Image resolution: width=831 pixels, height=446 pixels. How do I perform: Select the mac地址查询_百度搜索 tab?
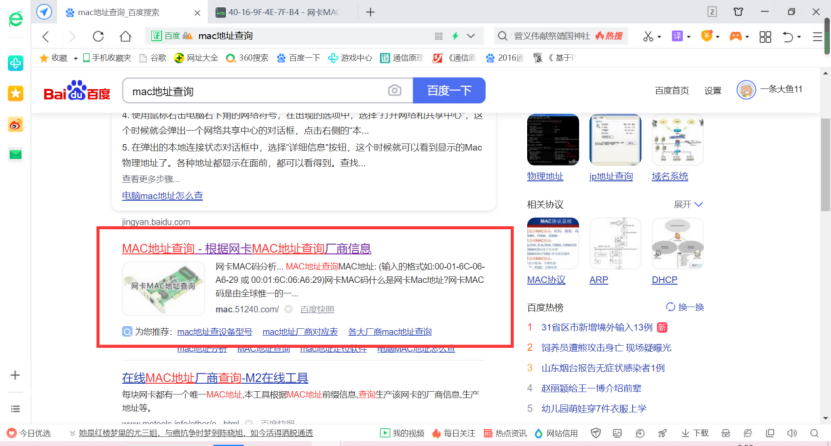118,12
